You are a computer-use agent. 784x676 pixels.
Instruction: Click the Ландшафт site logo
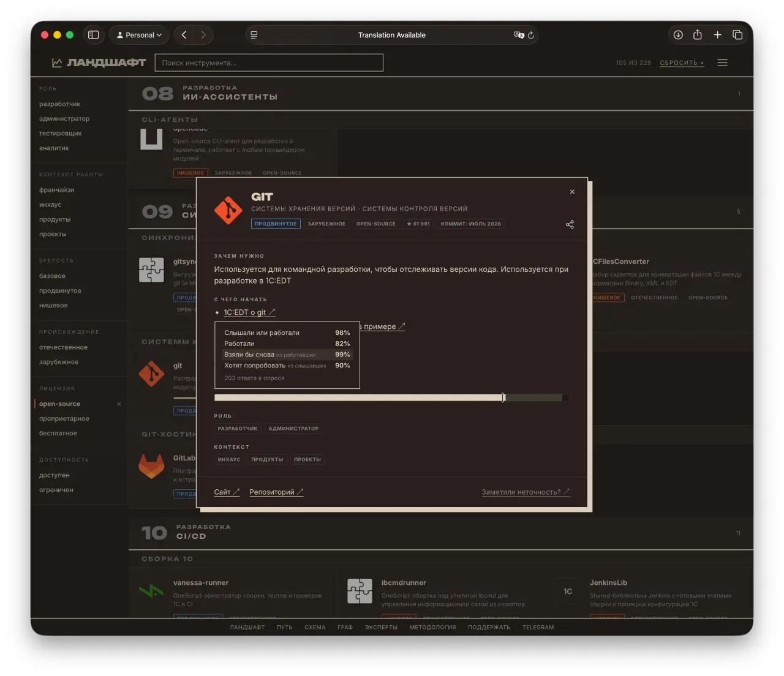[x=99, y=62]
